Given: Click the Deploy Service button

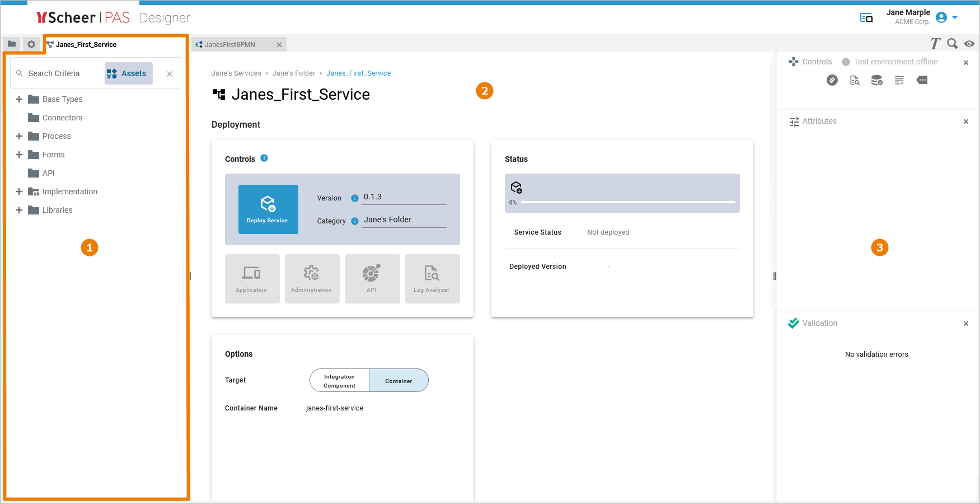Looking at the screenshot, I should tap(268, 209).
